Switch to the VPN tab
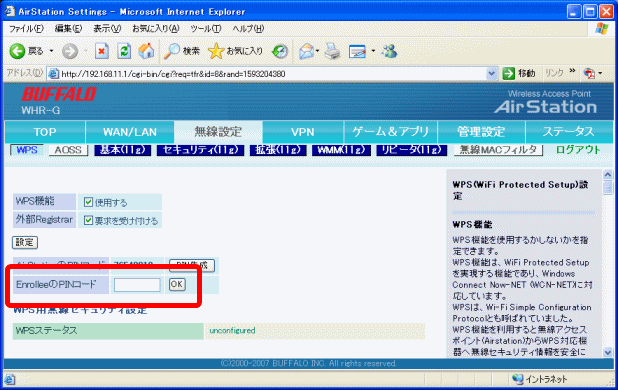The image size is (618, 390). pos(303,132)
